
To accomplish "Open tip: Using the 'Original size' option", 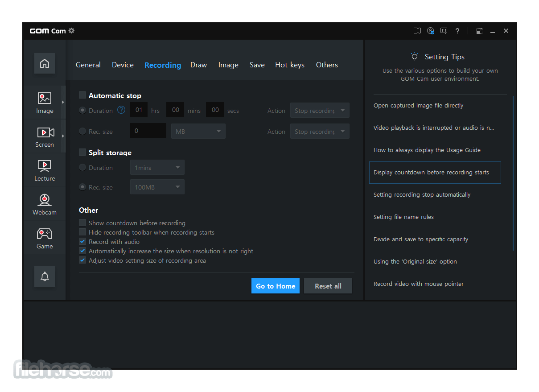I will click(x=415, y=262).
